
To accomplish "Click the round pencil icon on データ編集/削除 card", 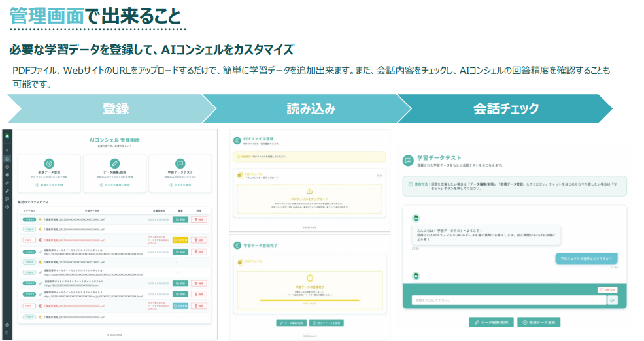I will coord(114,163).
